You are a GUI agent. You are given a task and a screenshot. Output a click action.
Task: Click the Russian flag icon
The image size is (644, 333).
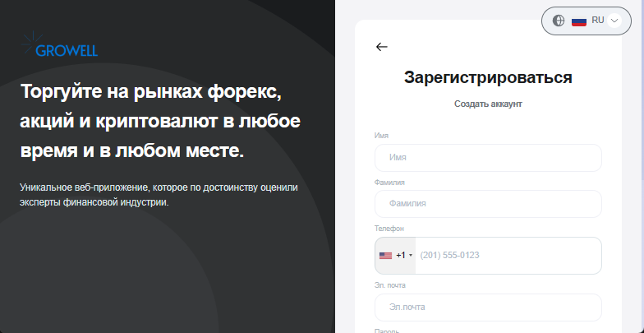click(578, 21)
